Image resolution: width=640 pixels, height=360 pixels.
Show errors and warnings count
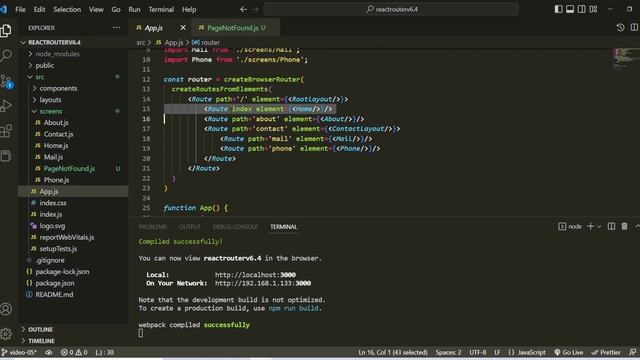74,352
